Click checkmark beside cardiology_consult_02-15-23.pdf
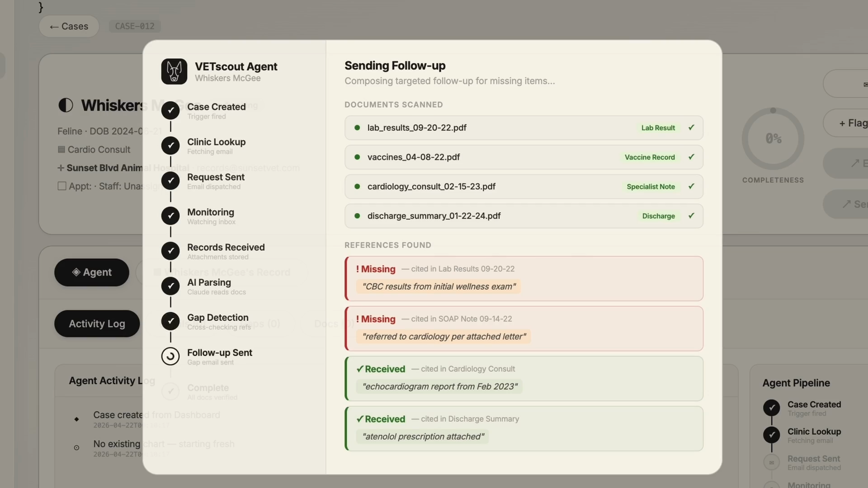868x488 pixels. coord(691,186)
